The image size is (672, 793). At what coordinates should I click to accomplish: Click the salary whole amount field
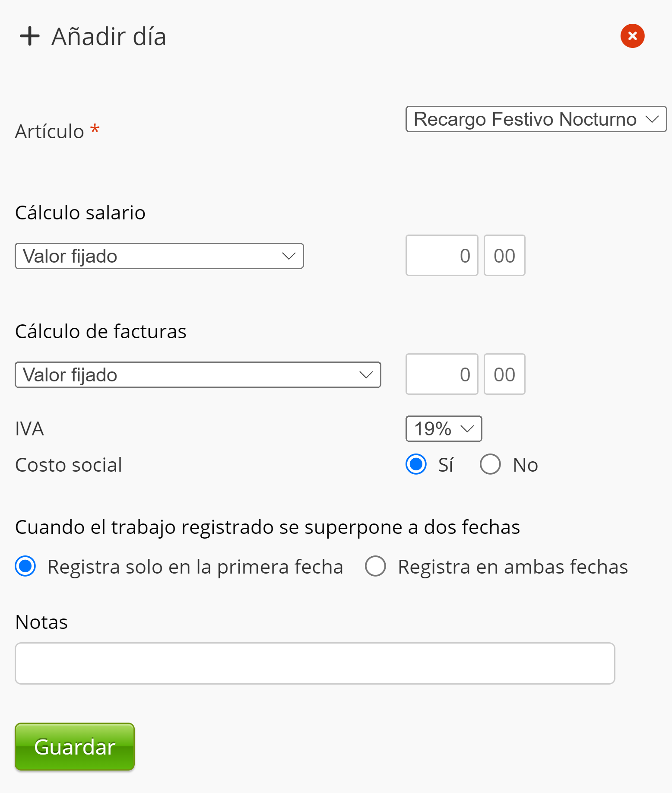point(442,256)
